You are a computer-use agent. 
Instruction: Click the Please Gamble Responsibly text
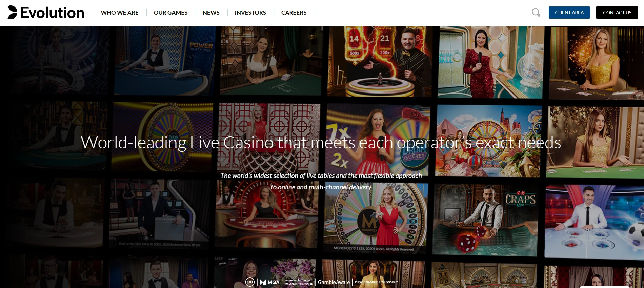pyautogui.click(x=376, y=282)
